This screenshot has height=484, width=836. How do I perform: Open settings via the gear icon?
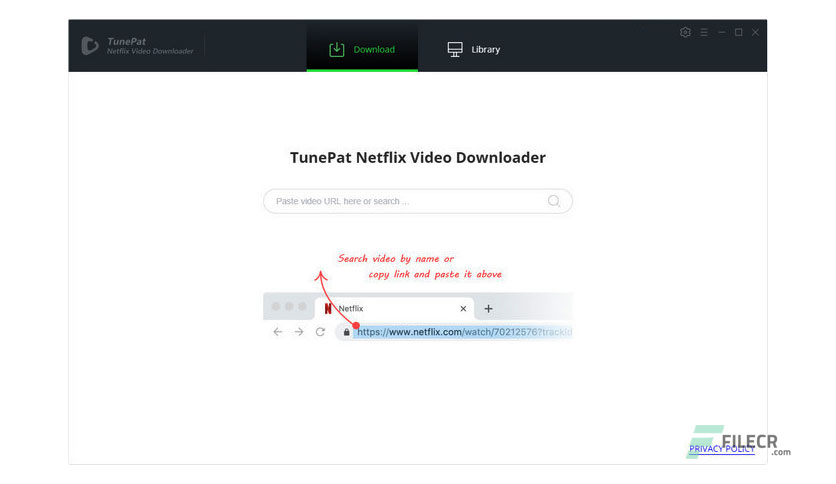pyautogui.click(x=685, y=33)
